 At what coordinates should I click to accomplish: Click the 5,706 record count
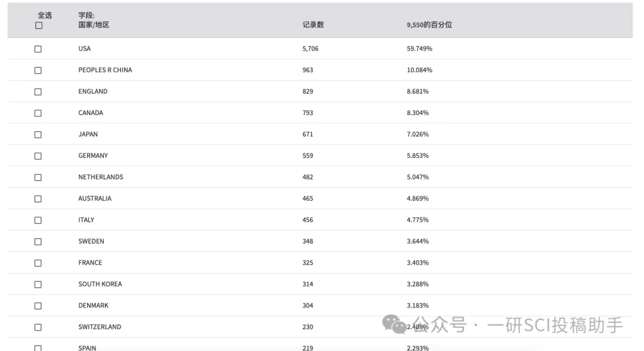point(310,48)
